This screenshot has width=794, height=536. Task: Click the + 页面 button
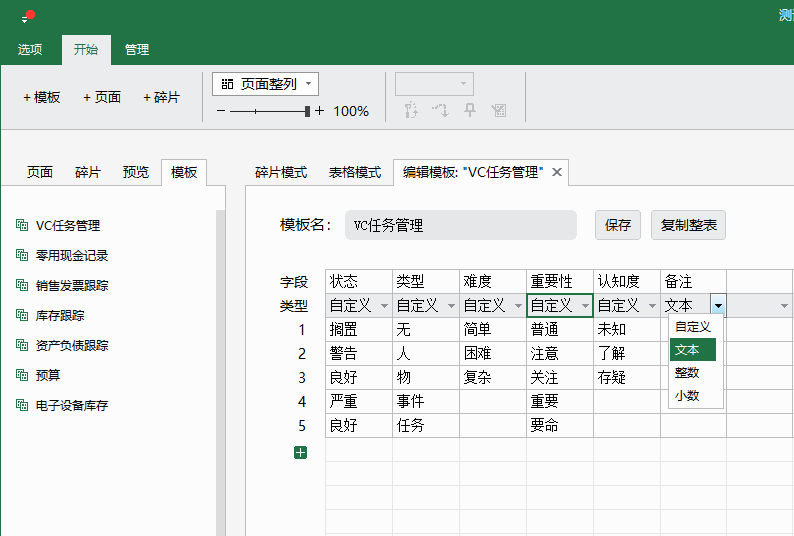coord(102,97)
